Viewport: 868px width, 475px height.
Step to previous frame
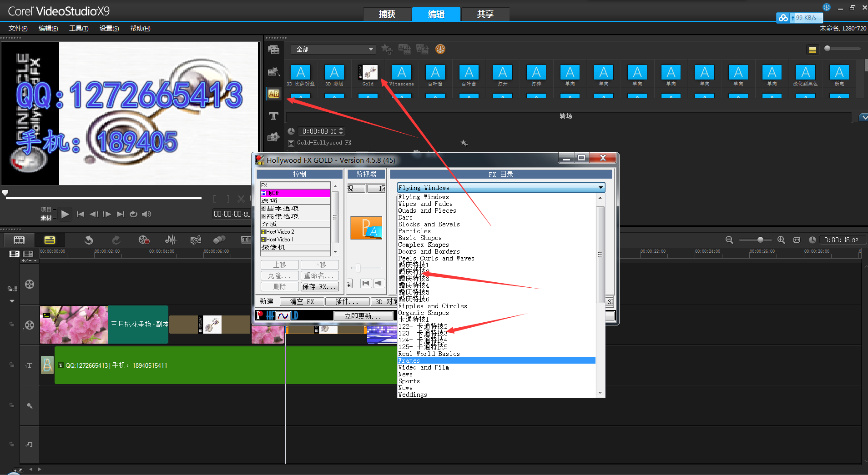(94, 214)
